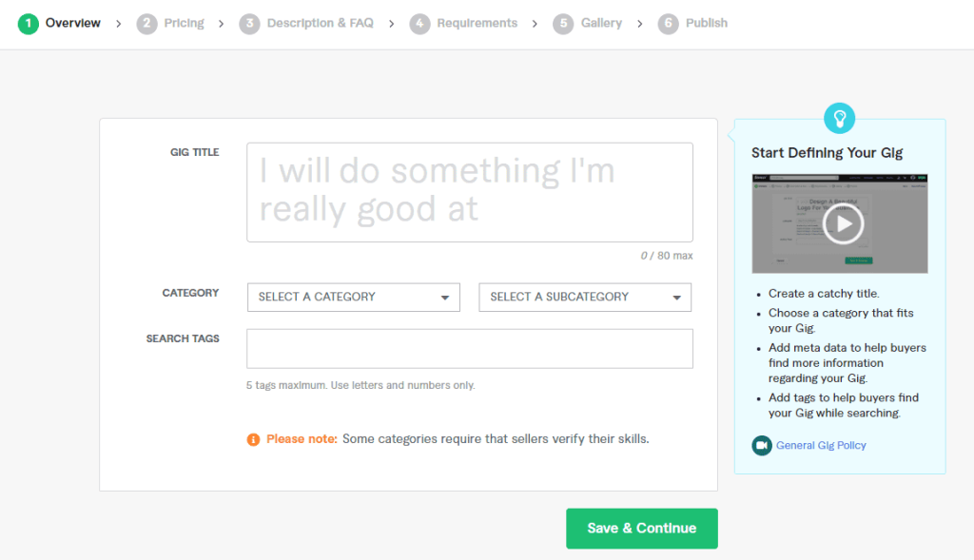Open the Select a Subcategory dropdown
Viewport: 974px width, 560px height.
584,297
